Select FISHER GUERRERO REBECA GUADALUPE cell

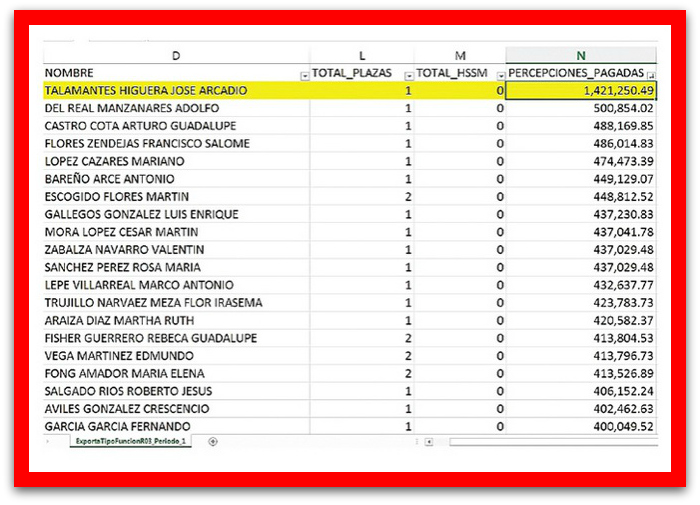pyautogui.click(x=151, y=338)
